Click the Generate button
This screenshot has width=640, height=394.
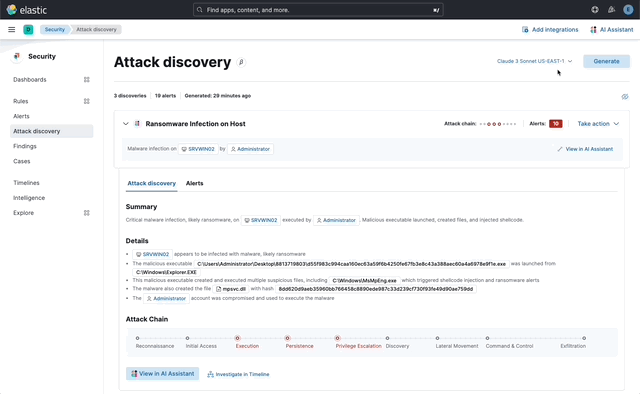[x=606, y=61]
